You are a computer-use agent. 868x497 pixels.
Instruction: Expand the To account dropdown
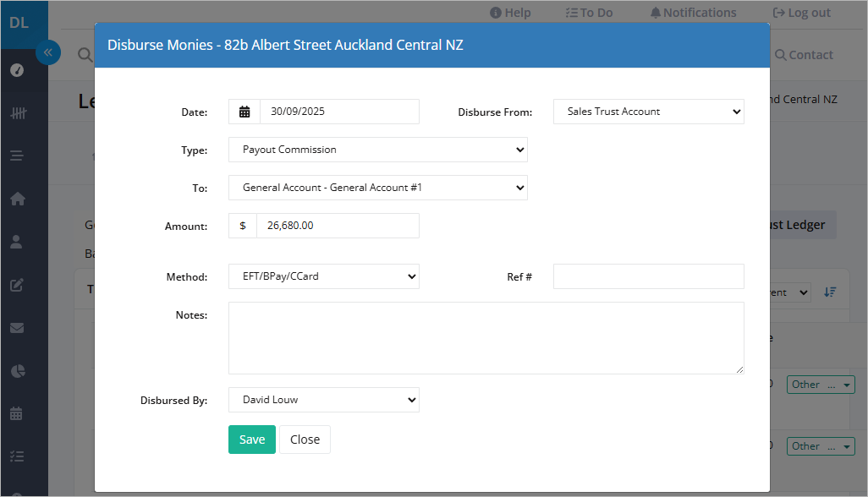tap(377, 188)
